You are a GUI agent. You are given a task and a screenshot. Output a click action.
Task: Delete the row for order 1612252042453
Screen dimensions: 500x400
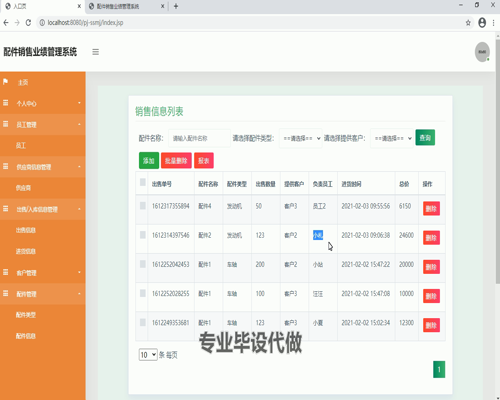pyautogui.click(x=431, y=267)
